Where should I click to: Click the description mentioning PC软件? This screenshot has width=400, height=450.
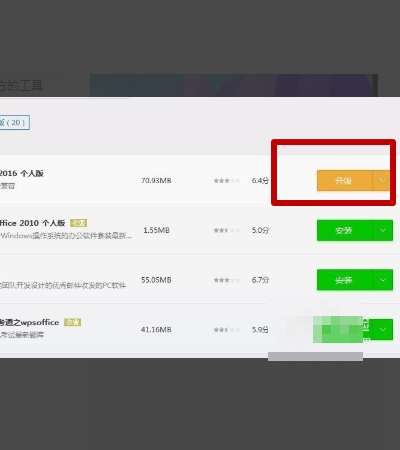(63, 285)
